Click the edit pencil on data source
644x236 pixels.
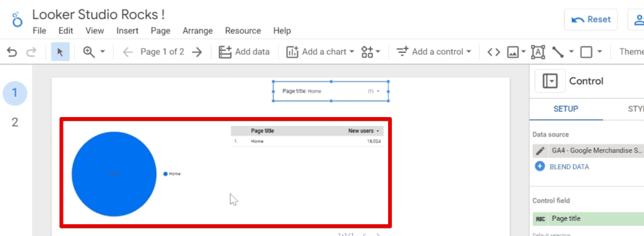click(x=540, y=150)
